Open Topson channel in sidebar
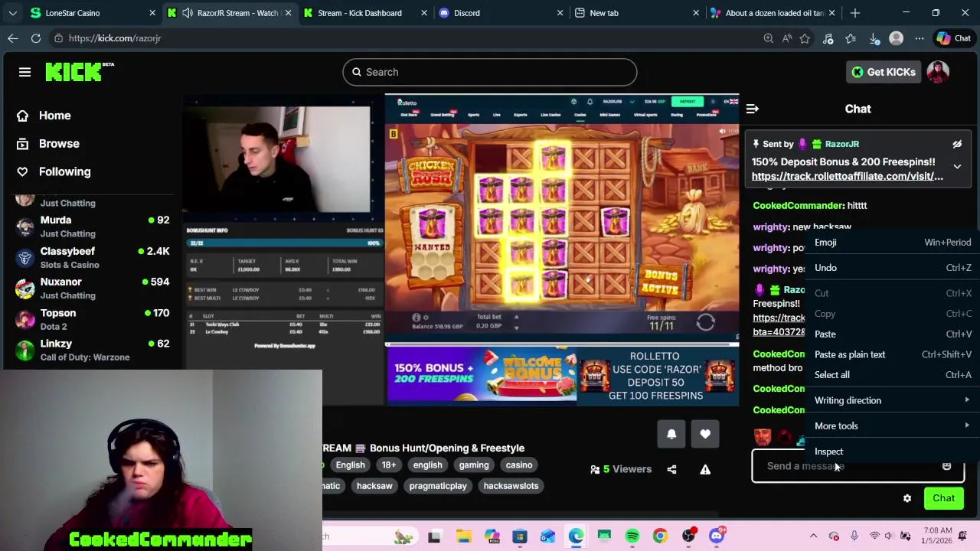The width and height of the screenshot is (980, 551). click(x=93, y=319)
